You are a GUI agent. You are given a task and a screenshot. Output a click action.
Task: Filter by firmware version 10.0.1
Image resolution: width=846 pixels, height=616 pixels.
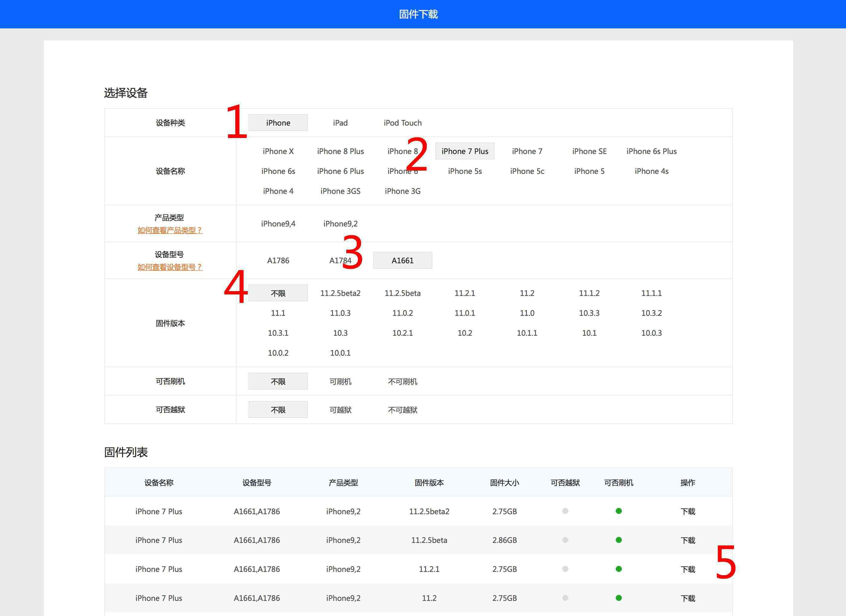pyautogui.click(x=340, y=353)
